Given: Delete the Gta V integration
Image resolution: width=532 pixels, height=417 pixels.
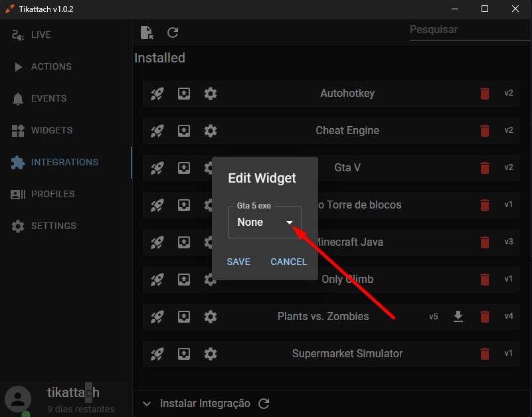Looking at the screenshot, I should [x=485, y=167].
